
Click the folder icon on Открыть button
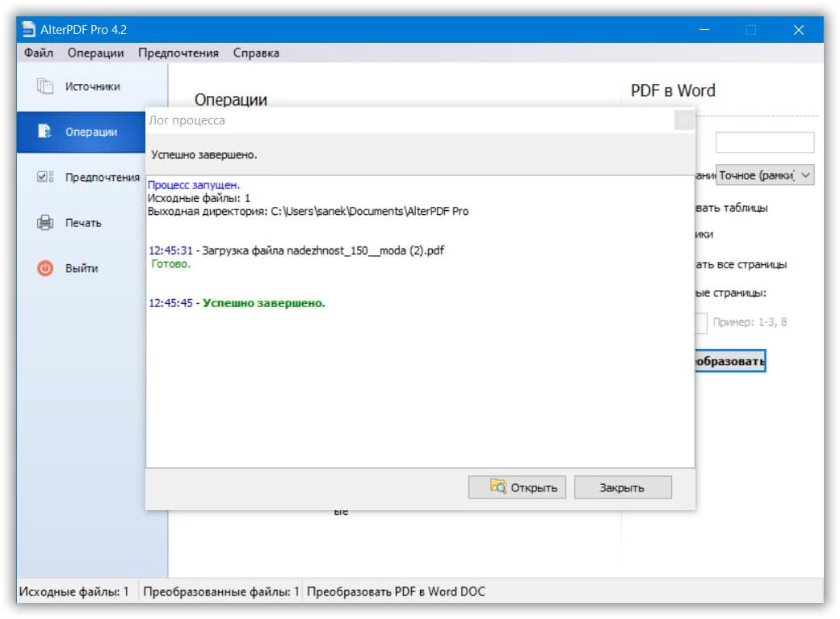pos(498,486)
